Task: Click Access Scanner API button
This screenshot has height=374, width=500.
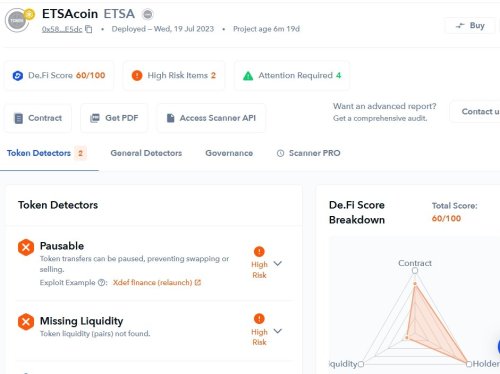Action: point(211,118)
